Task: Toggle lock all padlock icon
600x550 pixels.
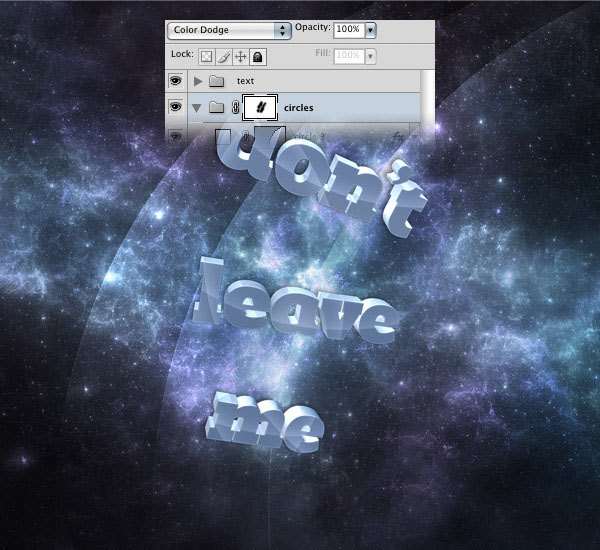Action: tap(258, 57)
